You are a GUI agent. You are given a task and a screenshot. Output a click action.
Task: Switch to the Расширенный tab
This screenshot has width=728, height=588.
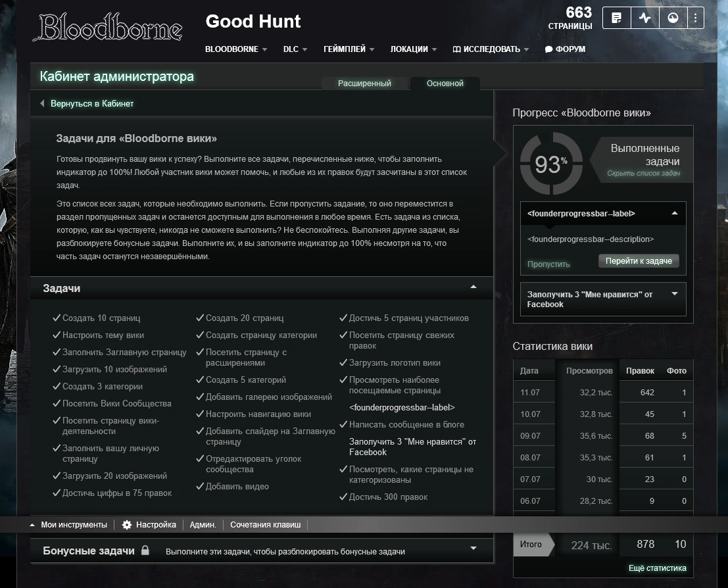click(x=364, y=84)
